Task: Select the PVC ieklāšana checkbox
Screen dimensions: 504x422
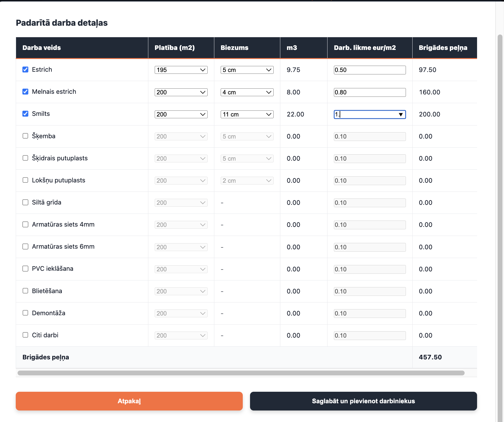Action: 25,269
